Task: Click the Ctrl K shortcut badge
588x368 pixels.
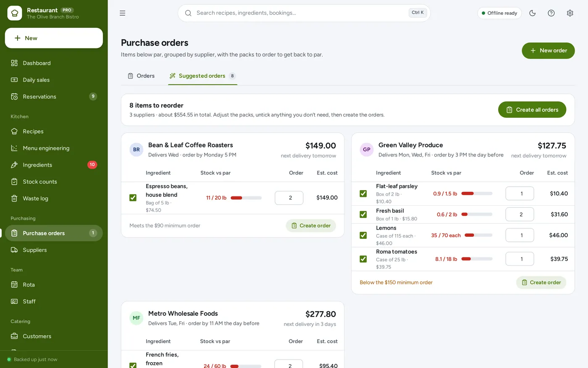Action: tap(417, 13)
